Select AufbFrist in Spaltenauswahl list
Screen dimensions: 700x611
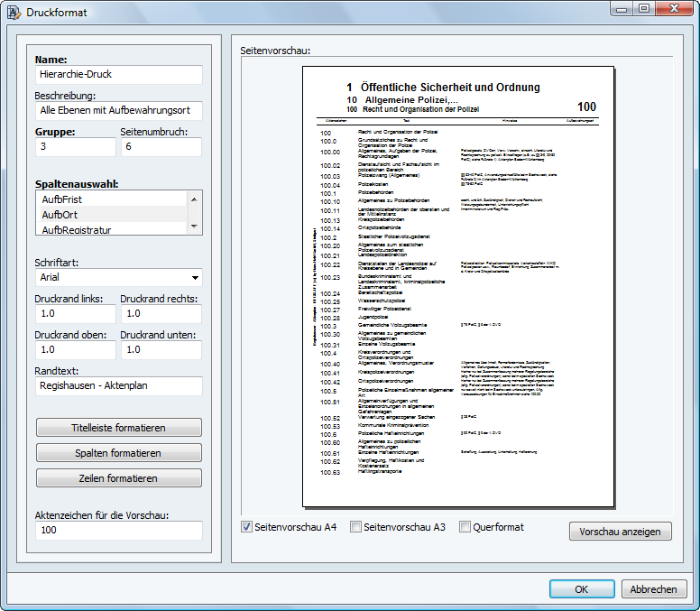point(110,199)
